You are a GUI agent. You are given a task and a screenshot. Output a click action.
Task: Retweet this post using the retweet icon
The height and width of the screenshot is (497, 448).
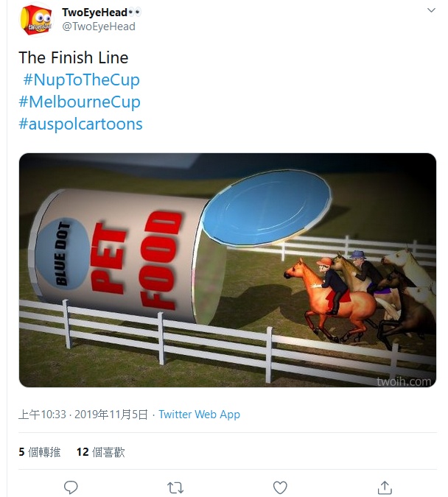coord(175,487)
